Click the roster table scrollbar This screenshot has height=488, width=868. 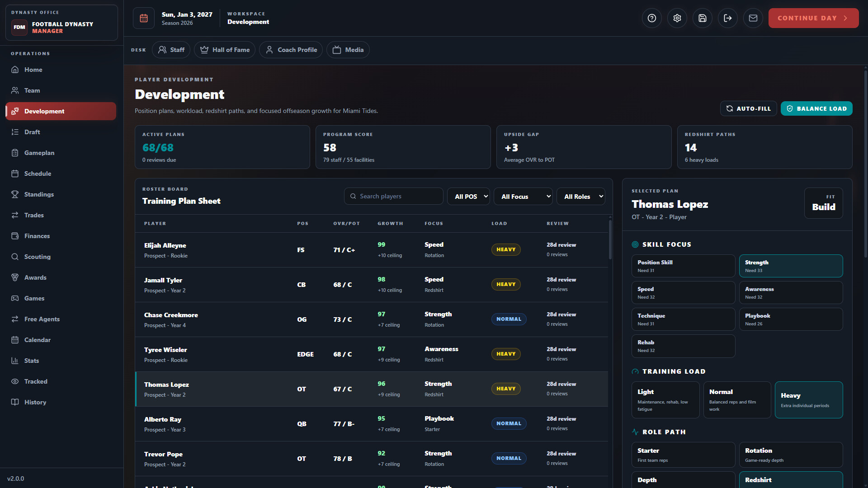tap(610, 239)
